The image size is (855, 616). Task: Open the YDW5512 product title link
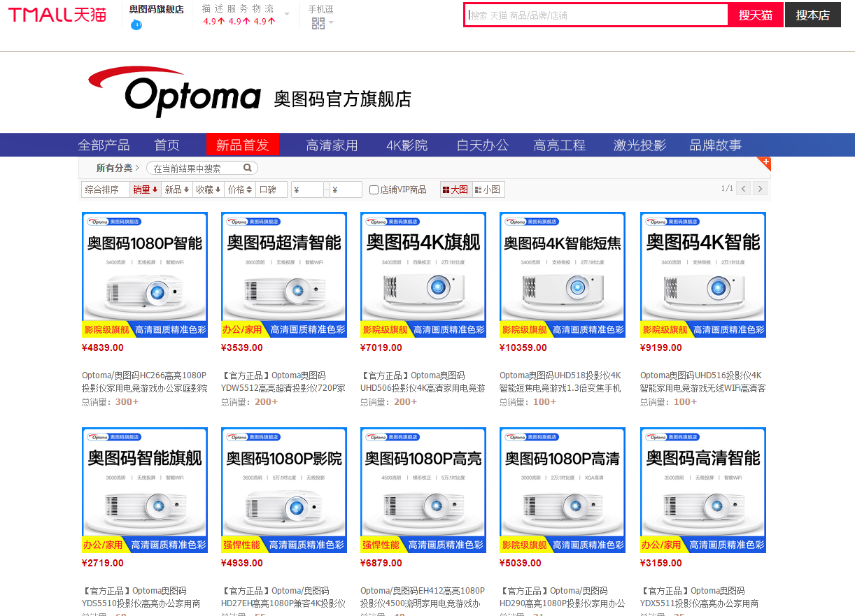(284, 382)
